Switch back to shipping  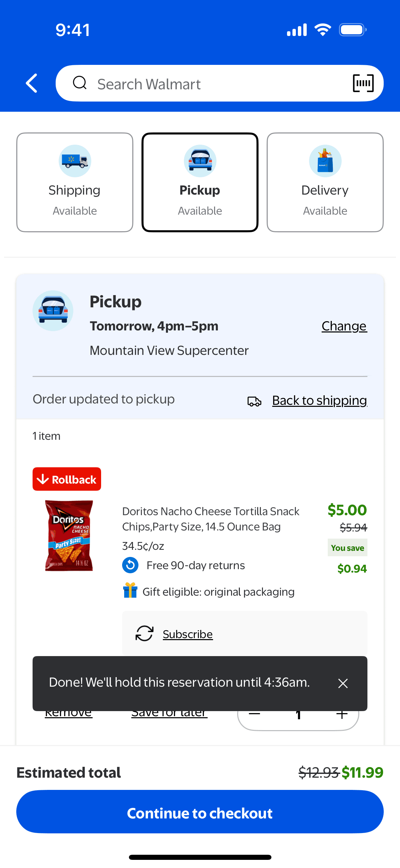click(x=319, y=400)
